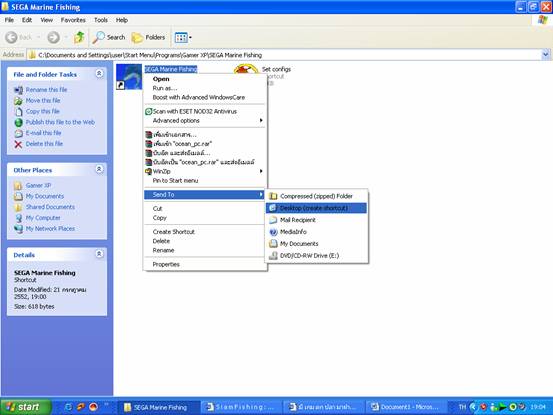Viewport: 553px width, 415px height.
Task: Click the address bar path field
Action: coord(284,55)
